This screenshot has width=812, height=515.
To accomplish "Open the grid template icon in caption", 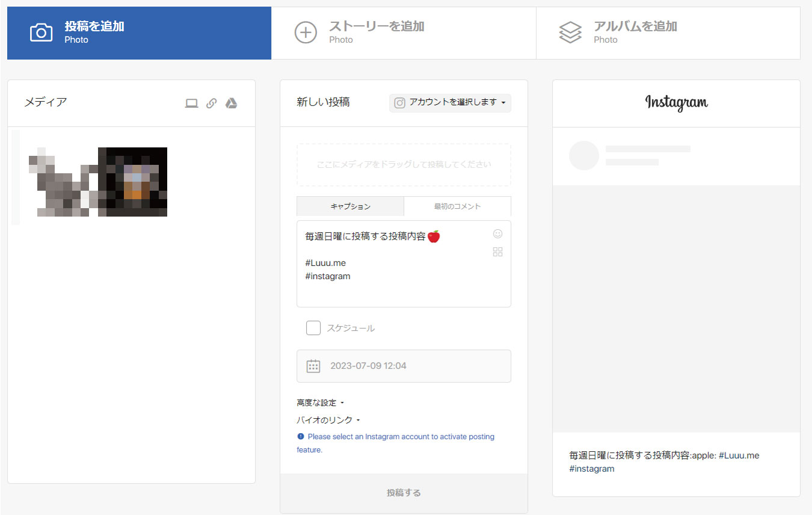I will tap(497, 252).
